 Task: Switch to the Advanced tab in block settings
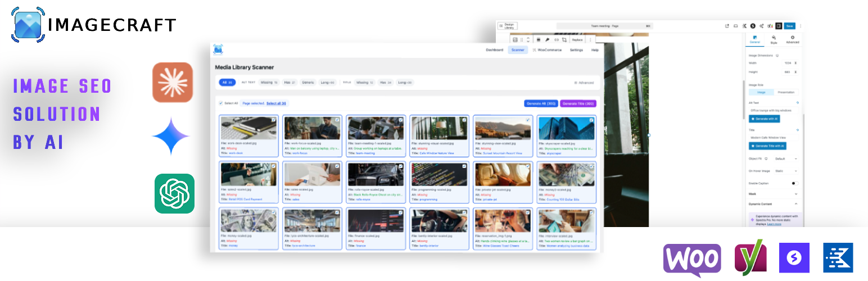click(x=792, y=39)
